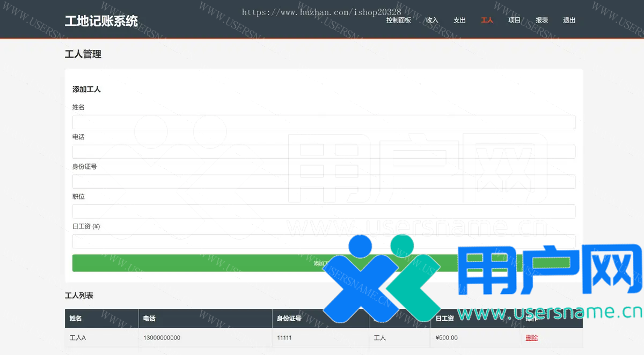Click 删除 link for 工人A
Image resolution: width=644 pixels, height=355 pixels.
coord(531,338)
